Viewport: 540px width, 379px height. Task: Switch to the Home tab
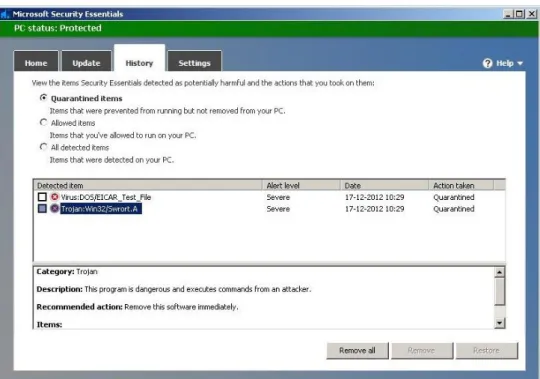point(36,61)
